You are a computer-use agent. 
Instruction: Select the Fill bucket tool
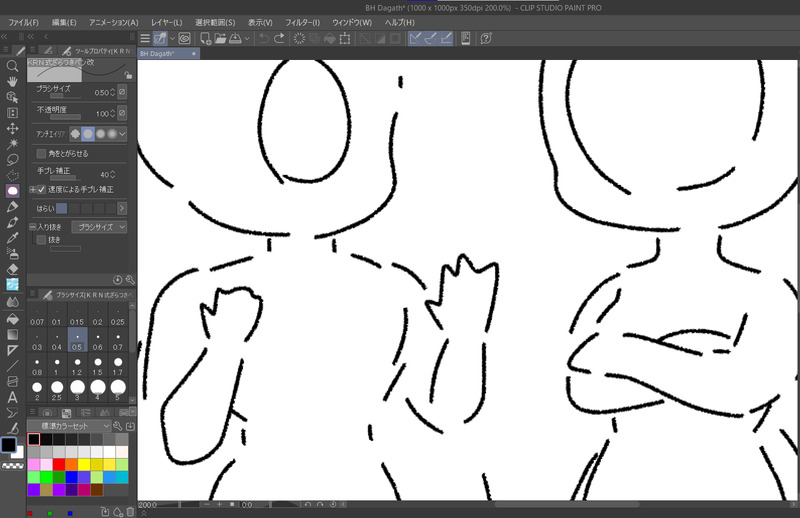click(x=12, y=319)
